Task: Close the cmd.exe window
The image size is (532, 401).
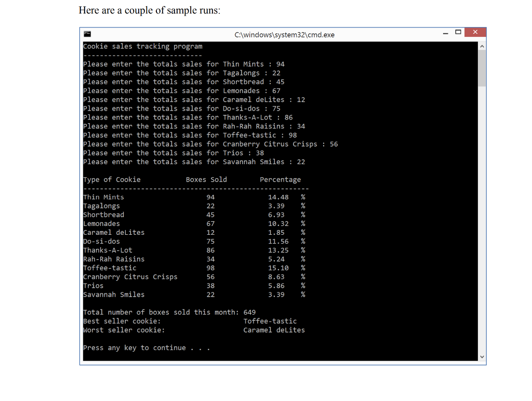Action: (x=475, y=32)
